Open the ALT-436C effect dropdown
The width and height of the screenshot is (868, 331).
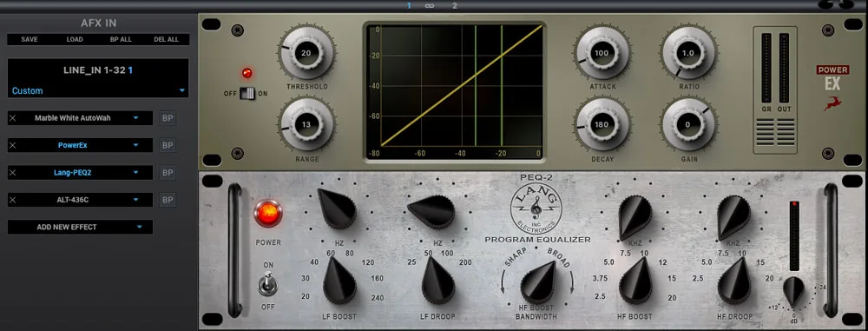[x=135, y=200]
